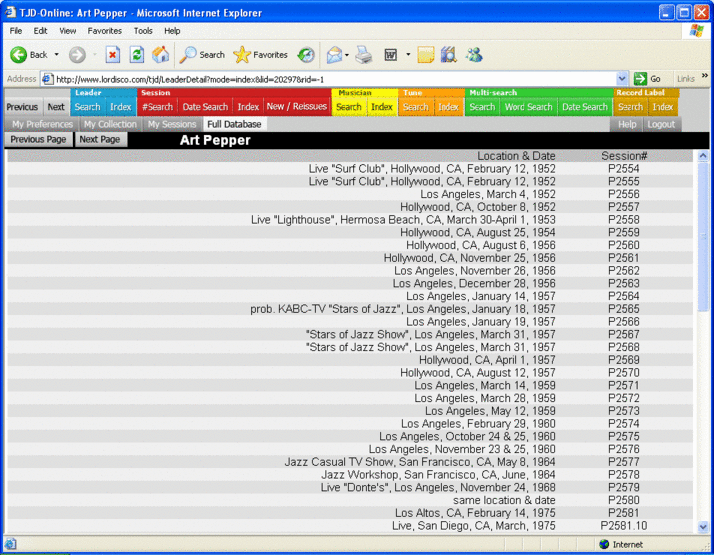Screen dimensions: 714x555
Task: Click the scrollbar up arrow
Action: 703,156
